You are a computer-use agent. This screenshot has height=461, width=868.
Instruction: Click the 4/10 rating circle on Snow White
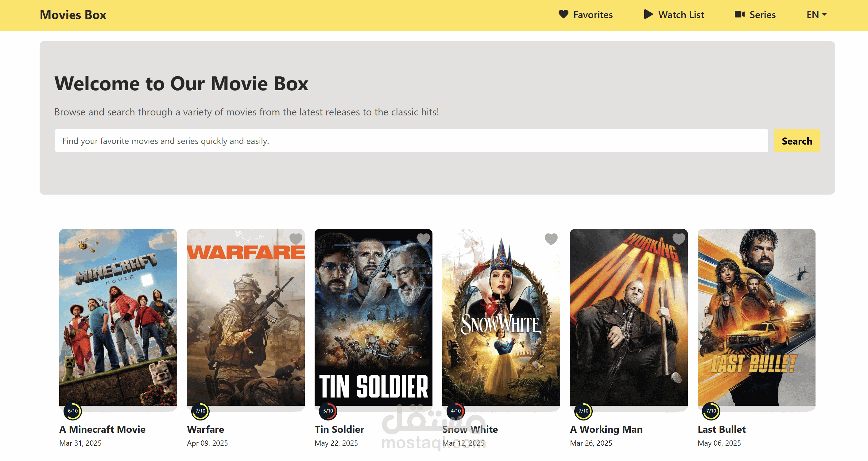pyautogui.click(x=455, y=411)
